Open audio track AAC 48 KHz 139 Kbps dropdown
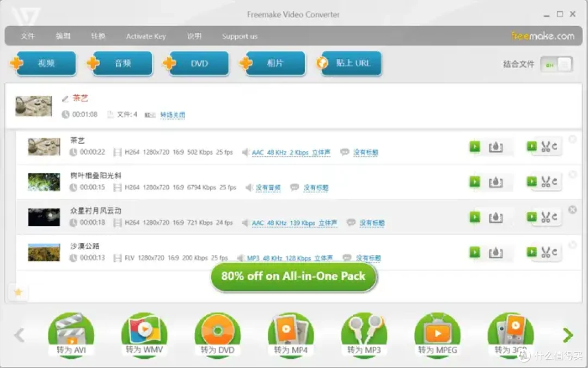588x368 pixels. pyautogui.click(x=295, y=223)
